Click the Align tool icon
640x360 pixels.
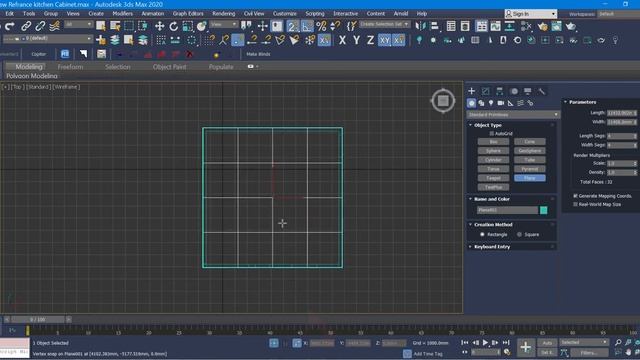tap(435, 27)
